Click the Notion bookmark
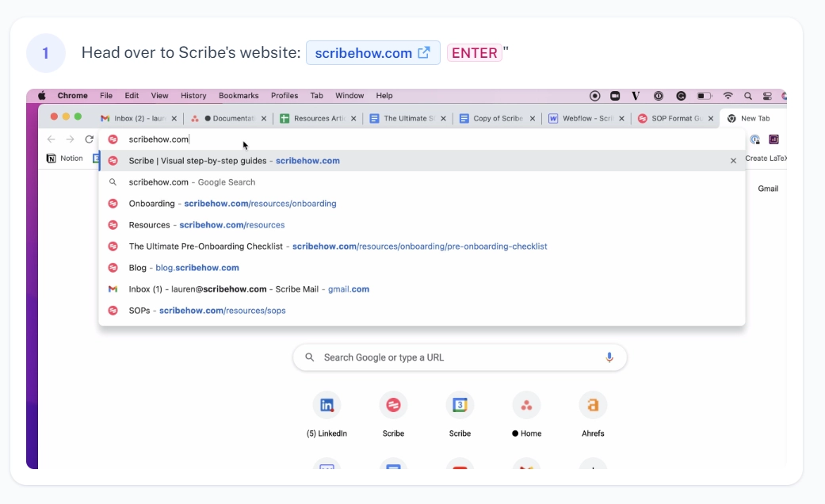 (x=65, y=158)
